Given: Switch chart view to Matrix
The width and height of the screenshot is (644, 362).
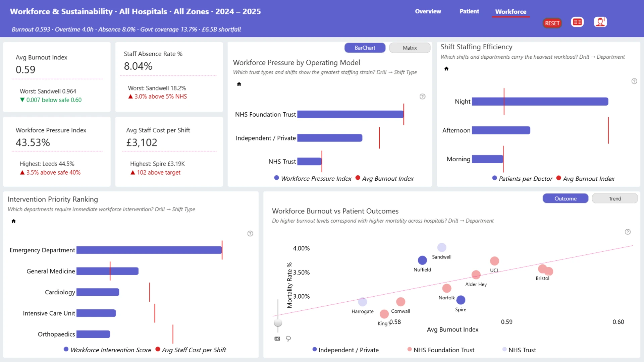Looking at the screenshot, I should click(410, 48).
